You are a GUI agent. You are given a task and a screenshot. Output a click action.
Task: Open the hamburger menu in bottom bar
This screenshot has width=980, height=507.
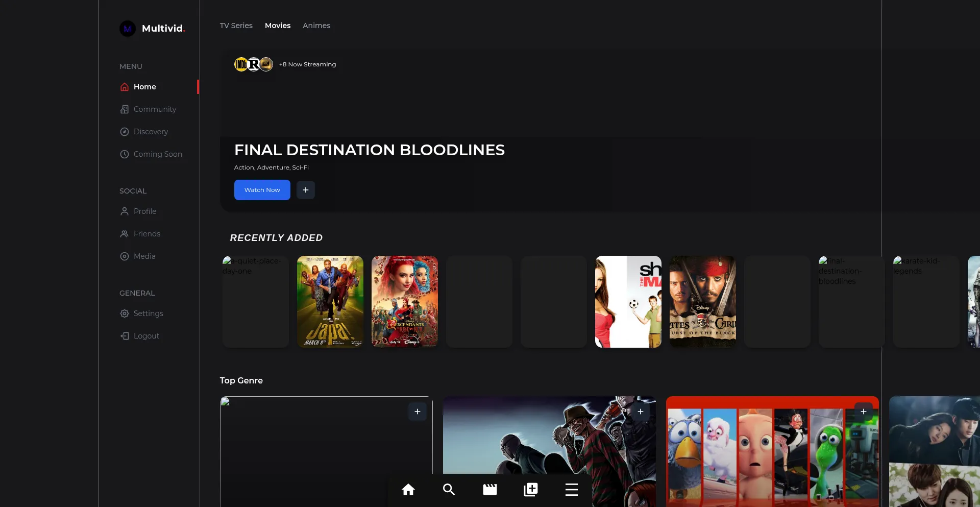click(571, 490)
